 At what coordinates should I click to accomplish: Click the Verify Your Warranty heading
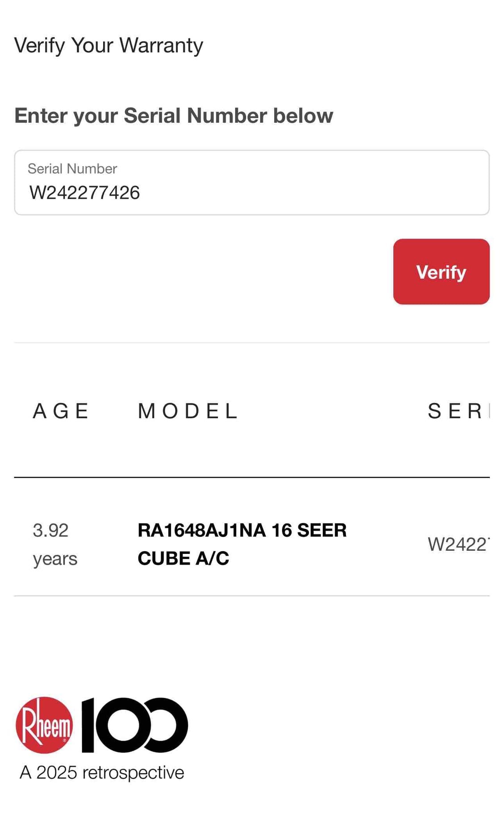pos(108,46)
